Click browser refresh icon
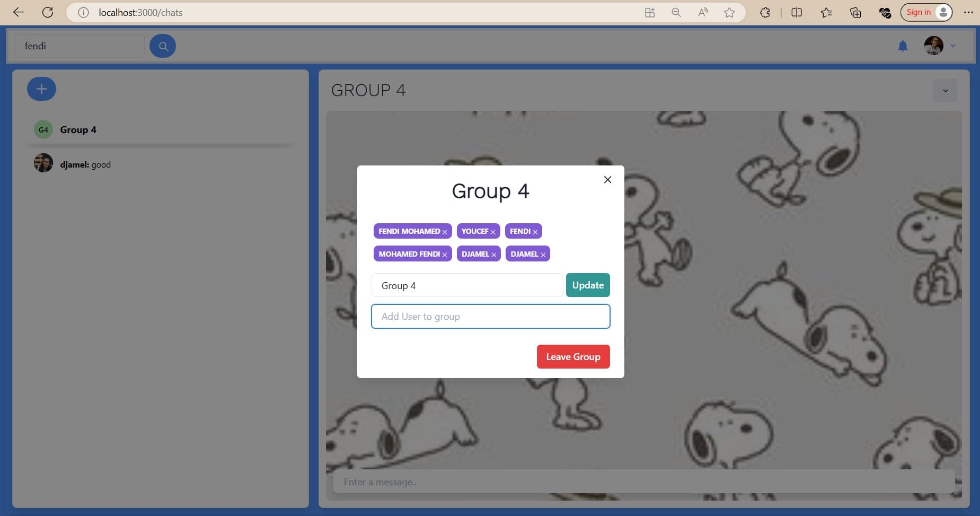Viewport: 980px width, 516px height. coord(48,12)
